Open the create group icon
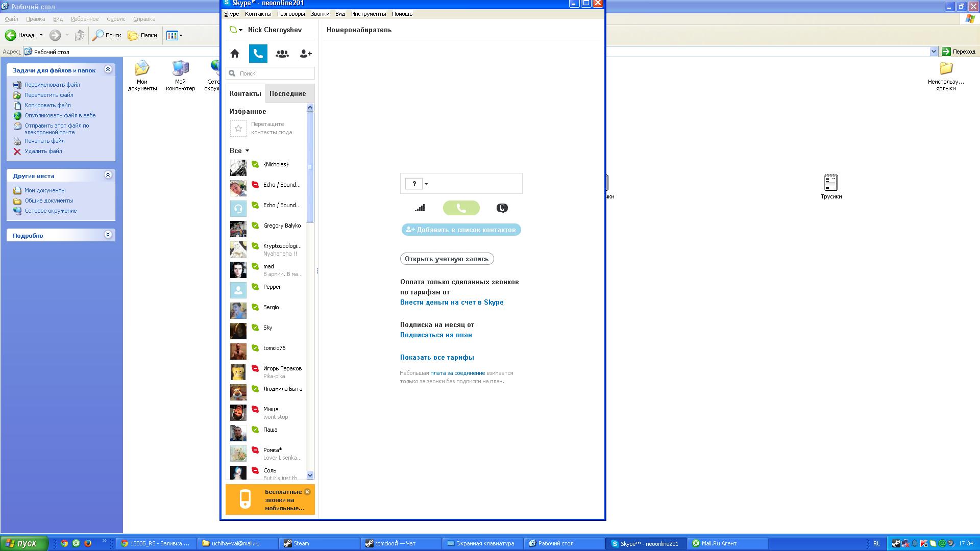Image resolution: width=980 pixels, height=551 pixels. (x=282, y=54)
